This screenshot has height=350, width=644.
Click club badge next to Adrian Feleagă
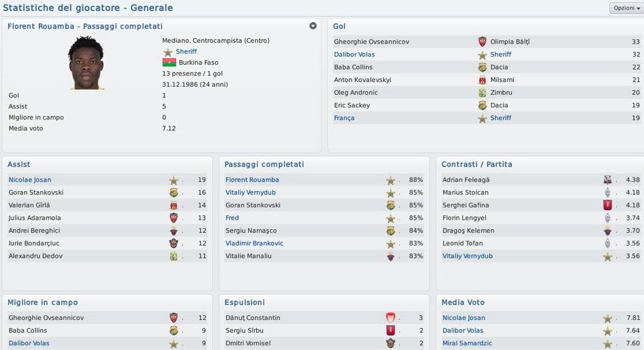[607, 180]
